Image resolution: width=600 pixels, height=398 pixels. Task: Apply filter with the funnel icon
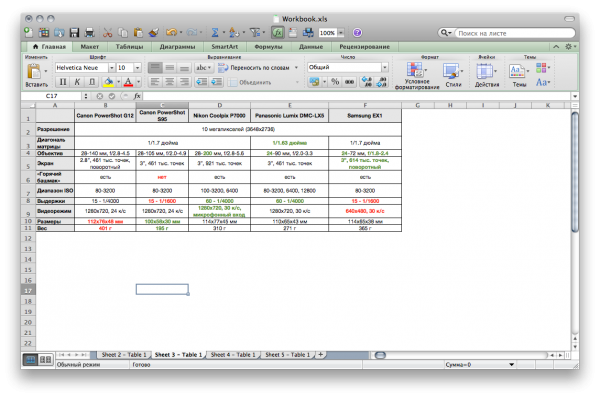coord(255,33)
